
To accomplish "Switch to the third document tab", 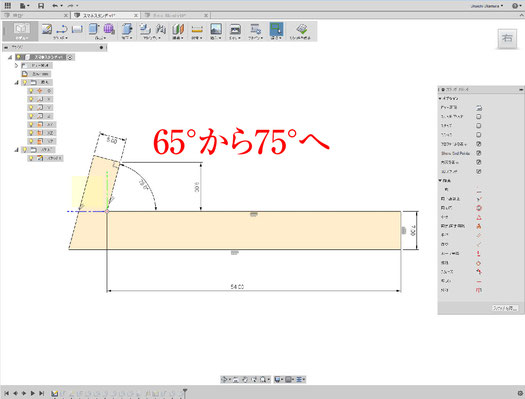I will (x=176, y=15).
